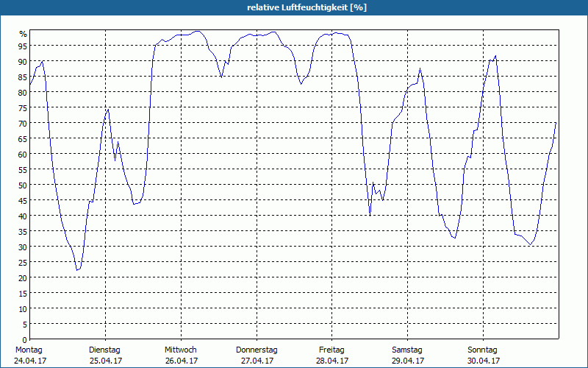Click the y-axis value 10
Viewport: 588px width, 368px height.
pyautogui.click(x=23, y=308)
